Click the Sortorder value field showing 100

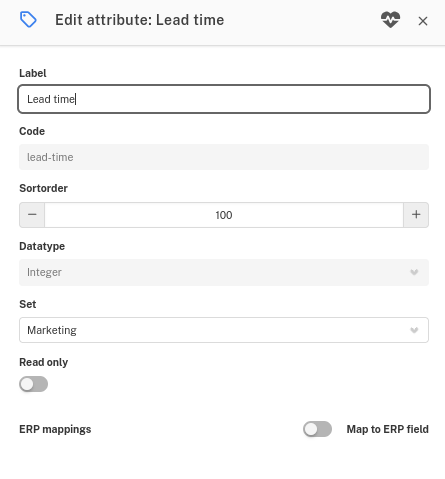pos(224,215)
